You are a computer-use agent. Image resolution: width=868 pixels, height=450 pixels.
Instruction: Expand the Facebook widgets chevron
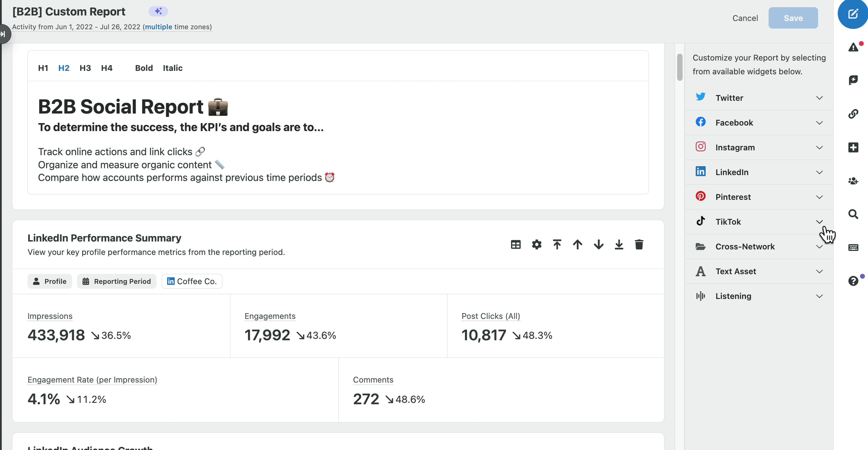coord(820,123)
